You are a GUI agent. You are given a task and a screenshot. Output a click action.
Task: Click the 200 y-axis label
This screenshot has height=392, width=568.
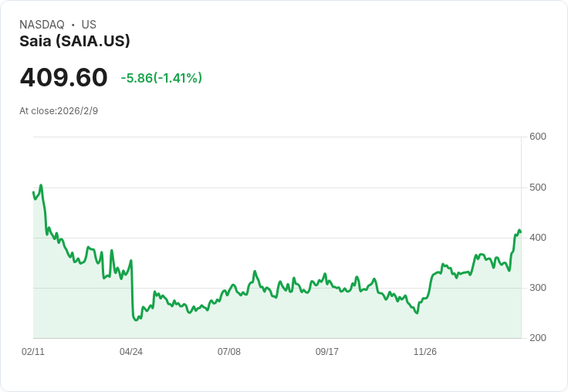click(x=538, y=338)
